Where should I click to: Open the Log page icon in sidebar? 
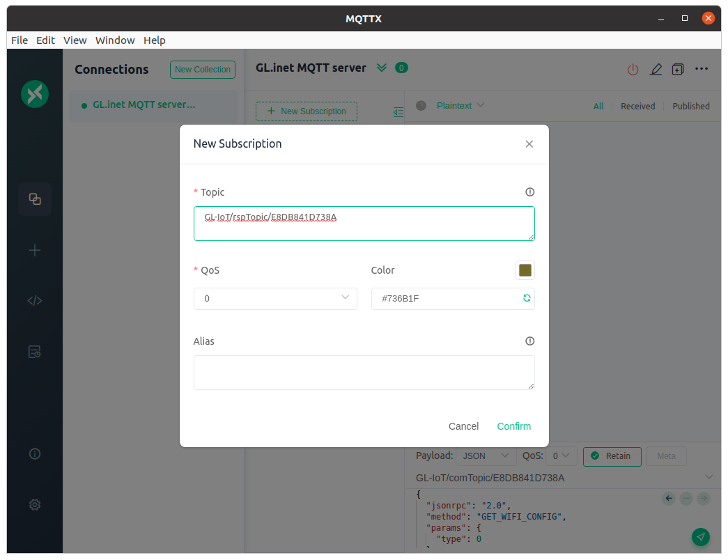click(x=35, y=352)
